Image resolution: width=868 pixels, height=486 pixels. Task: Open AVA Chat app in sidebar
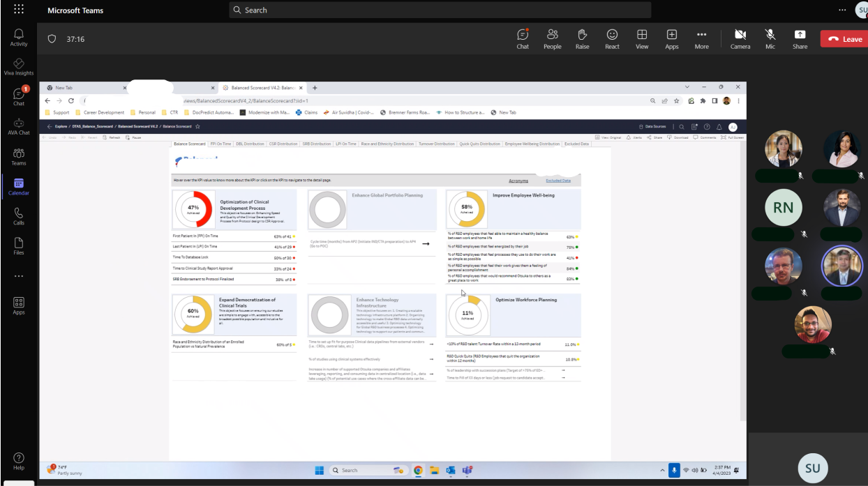pyautogui.click(x=19, y=126)
